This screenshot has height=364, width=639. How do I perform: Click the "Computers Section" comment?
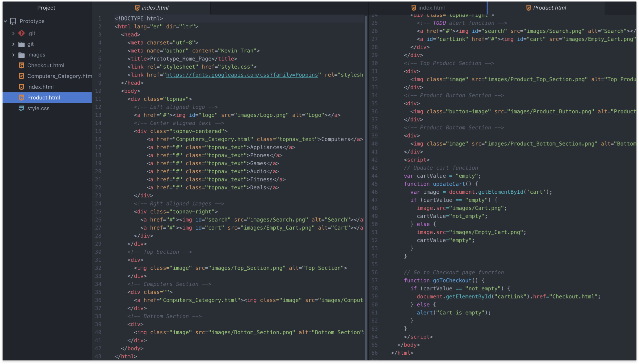pos(169,284)
